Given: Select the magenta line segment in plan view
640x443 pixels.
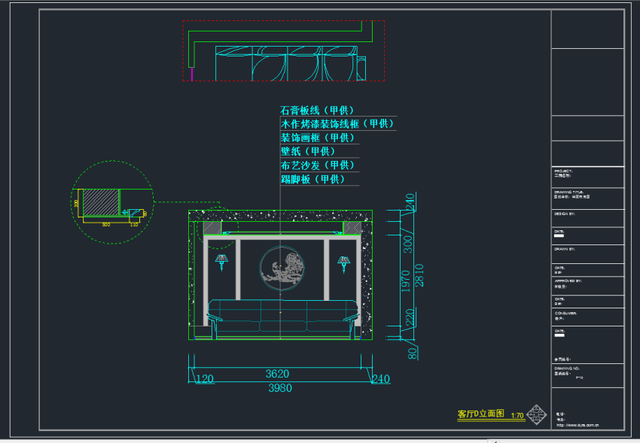Looking at the screenshot, I should (192, 74).
